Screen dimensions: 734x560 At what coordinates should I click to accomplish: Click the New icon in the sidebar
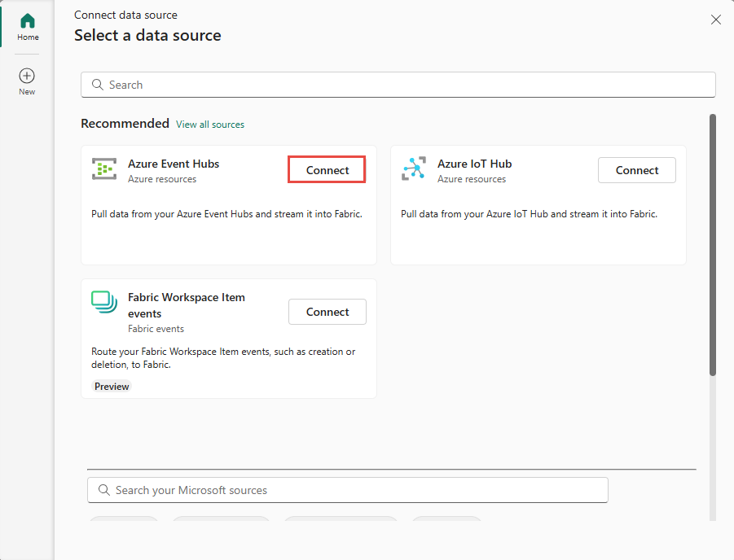coord(27,75)
